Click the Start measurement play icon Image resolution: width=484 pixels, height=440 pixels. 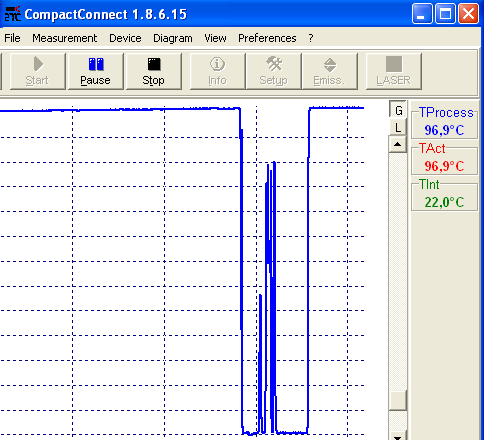(x=38, y=64)
